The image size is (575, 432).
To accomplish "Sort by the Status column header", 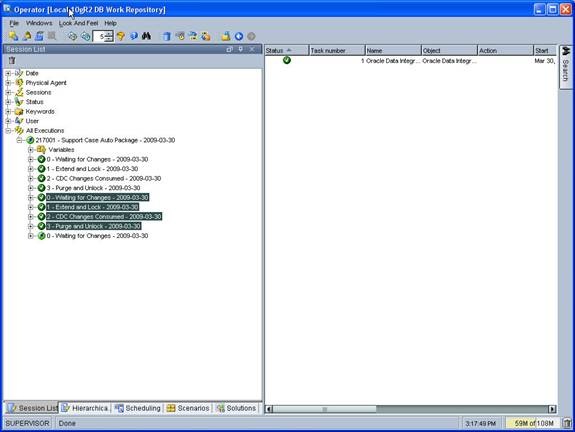I will tap(287, 51).
